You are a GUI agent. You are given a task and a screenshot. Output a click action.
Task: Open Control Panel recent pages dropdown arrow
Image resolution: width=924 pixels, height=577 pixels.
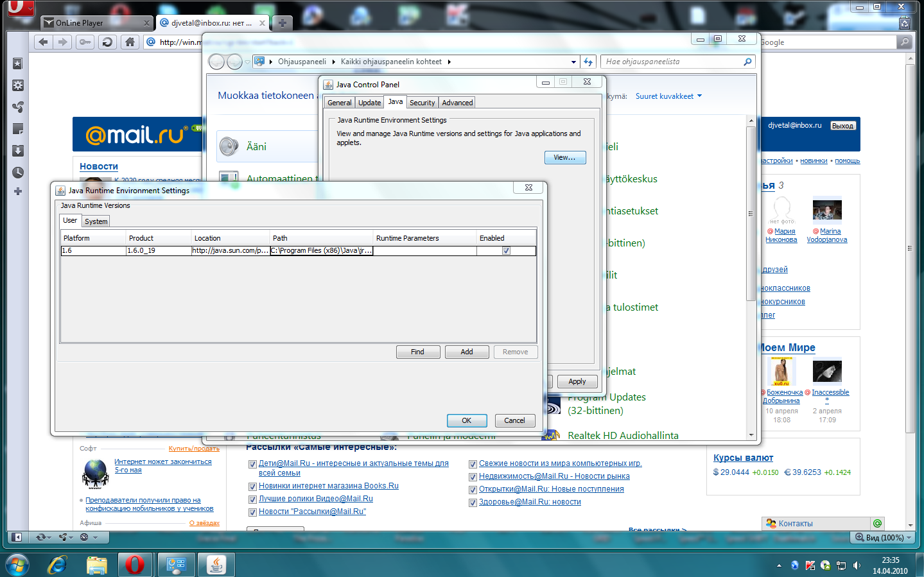[x=247, y=62]
